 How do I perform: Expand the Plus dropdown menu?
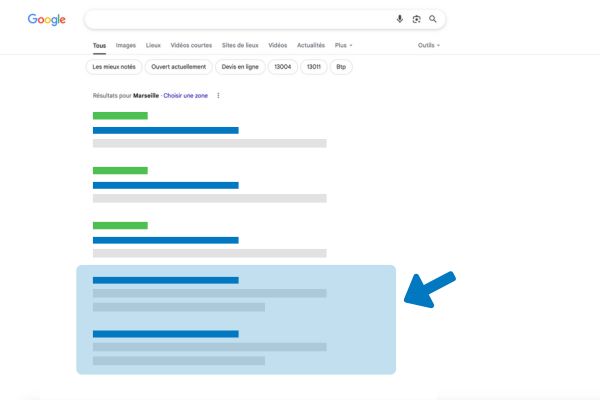pyautogui.click(x=343, y=45)
